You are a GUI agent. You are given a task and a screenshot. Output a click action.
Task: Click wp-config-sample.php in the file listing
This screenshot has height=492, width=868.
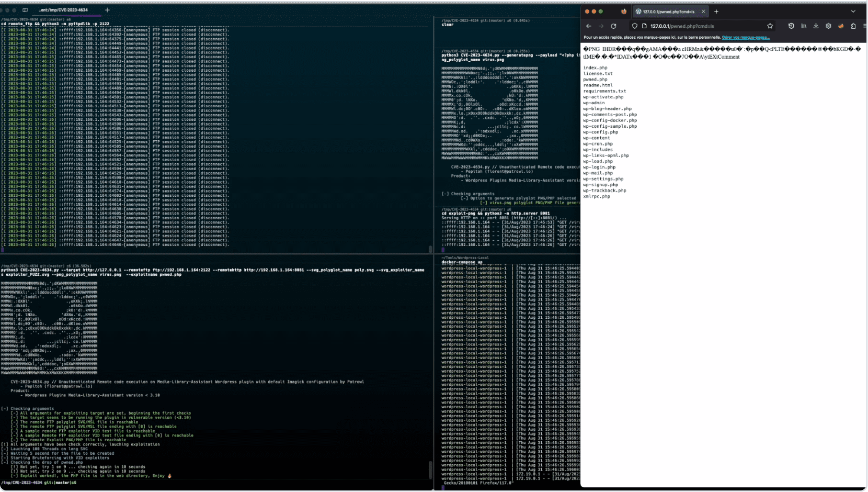610,126
